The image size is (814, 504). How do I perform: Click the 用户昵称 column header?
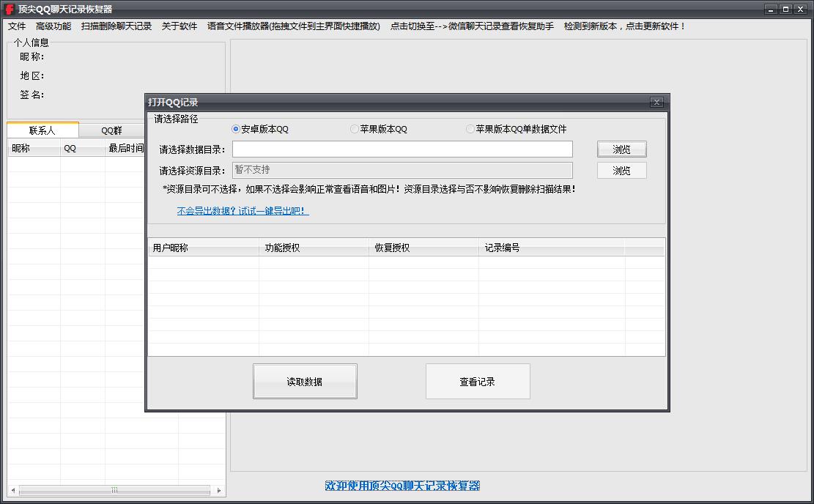point(204,248)
